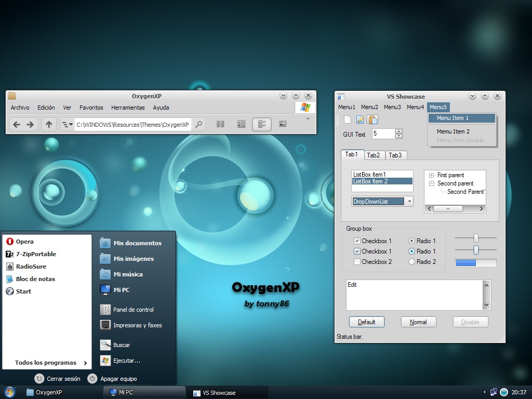
Task: Increase GUI Text spinner value
Action: point(399,131)
